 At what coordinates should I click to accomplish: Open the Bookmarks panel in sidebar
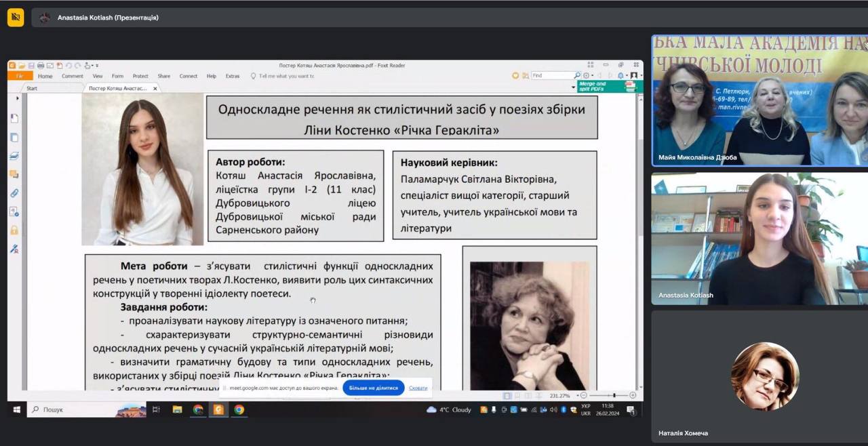[x=14, y=119]
